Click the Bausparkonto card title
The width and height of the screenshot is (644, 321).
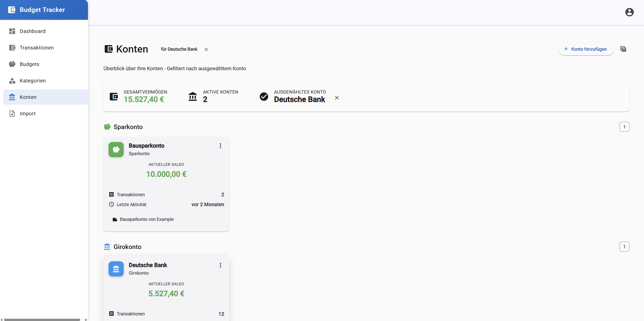click(x=147, y=146)
